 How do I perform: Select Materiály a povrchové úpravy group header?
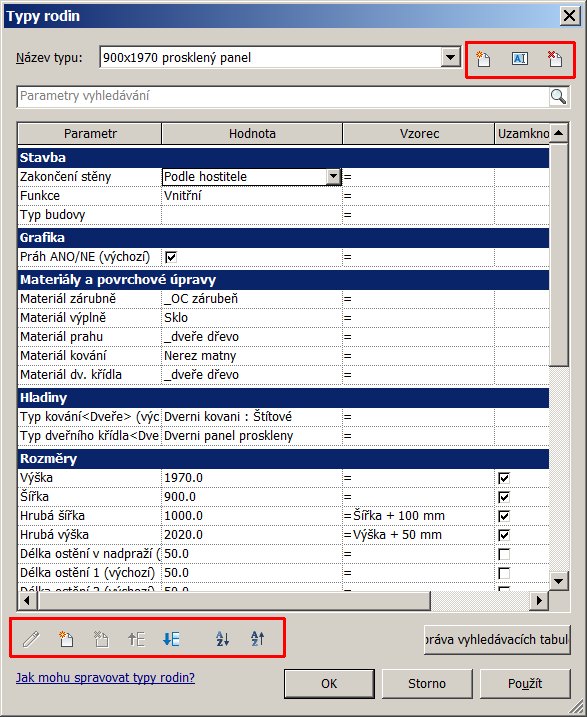283,280
